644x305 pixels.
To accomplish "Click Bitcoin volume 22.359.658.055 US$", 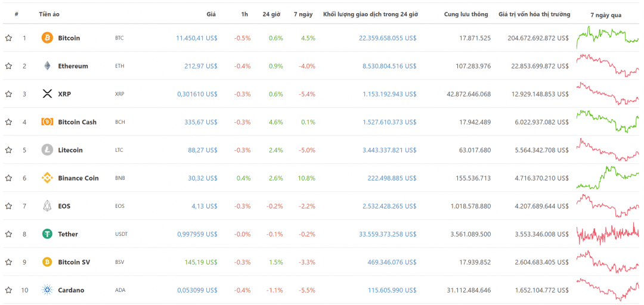I will pos(388,38).
